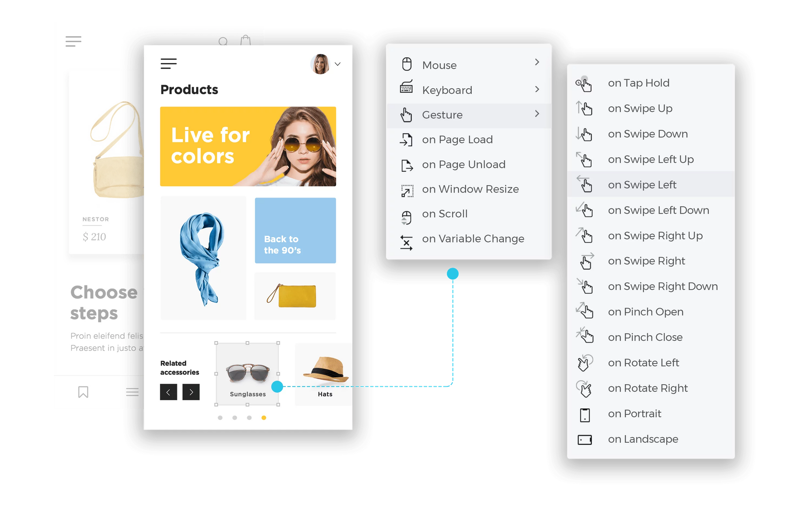
Task: Select the on Swipe Left icon
Action: click(x=585, y=184)
